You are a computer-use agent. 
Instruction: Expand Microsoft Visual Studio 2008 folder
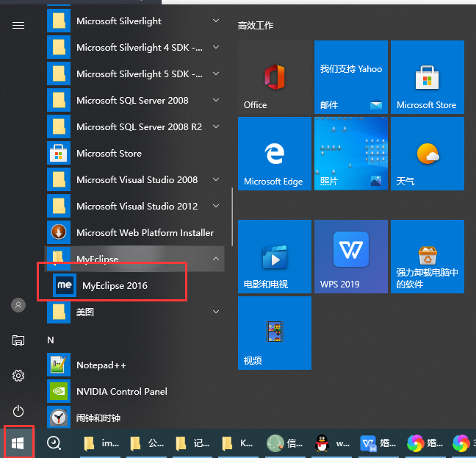[x=135, y=180]
